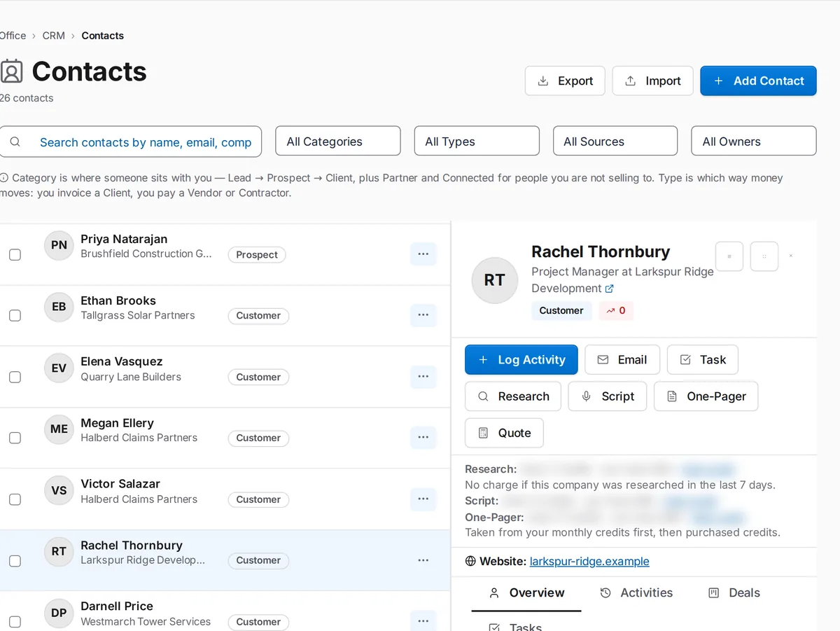840x631 pixels.
Task: Open external link icon beside Larkspur Ridge Development
Action: click(609, 289)
